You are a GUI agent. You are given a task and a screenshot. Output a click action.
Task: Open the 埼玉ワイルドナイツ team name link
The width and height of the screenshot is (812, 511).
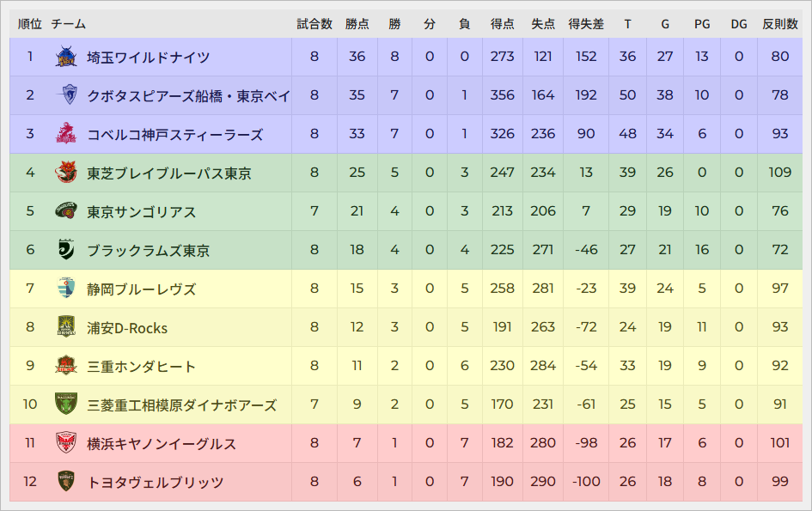point(148,58)
